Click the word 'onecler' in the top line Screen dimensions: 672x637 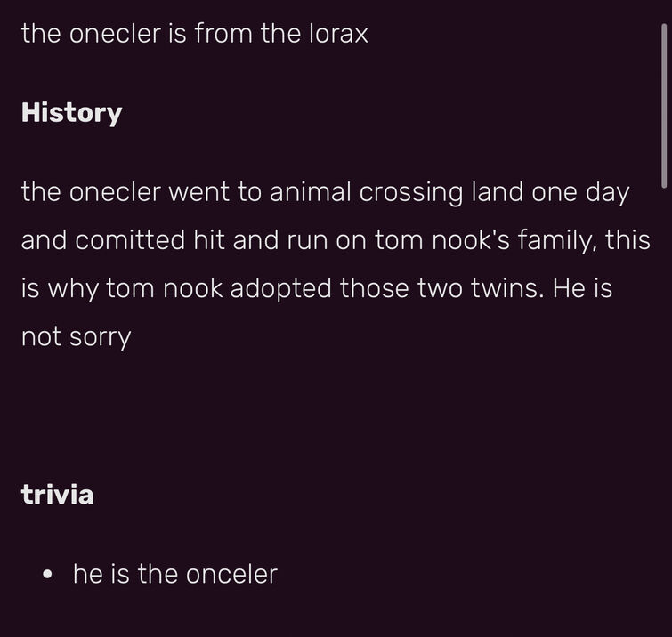115,34
